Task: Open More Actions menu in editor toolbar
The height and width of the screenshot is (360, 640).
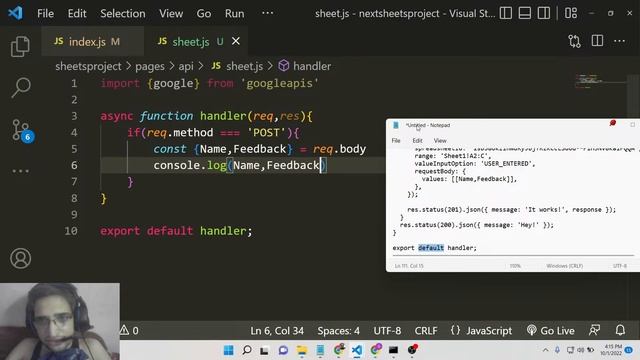Action: point(619,41)
